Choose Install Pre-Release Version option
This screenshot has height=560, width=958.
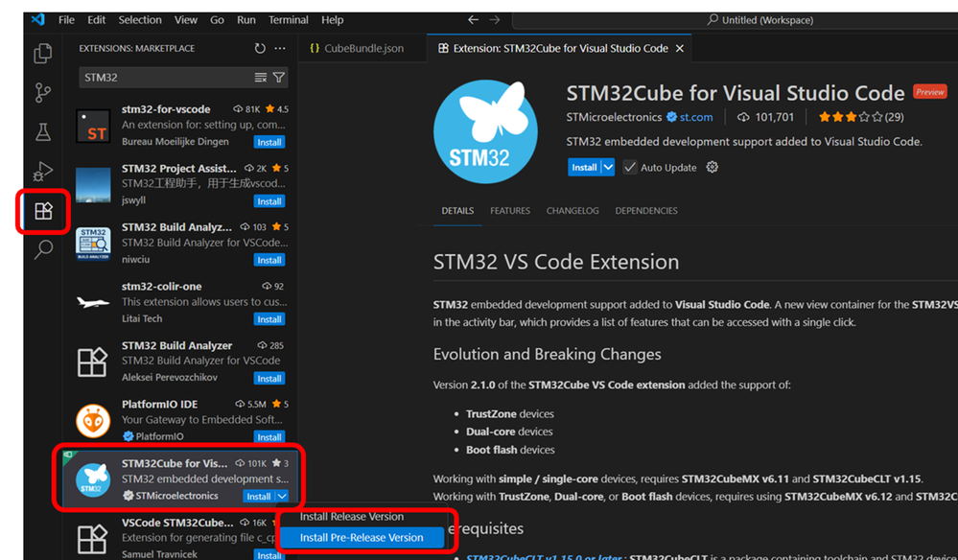coord(362,537)
